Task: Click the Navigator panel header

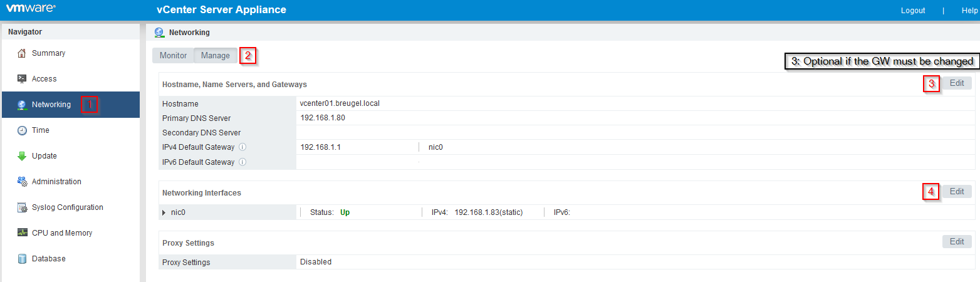Action: [x=25, y=32]
